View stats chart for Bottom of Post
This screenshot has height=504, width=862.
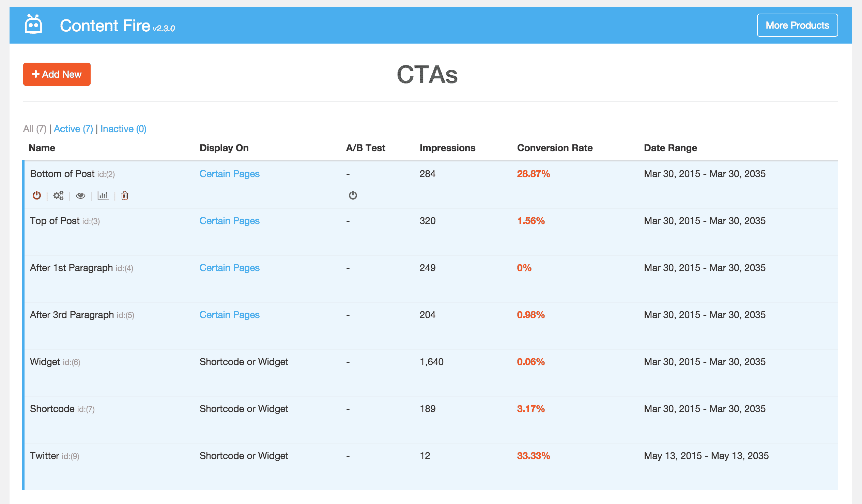[x=103, y=195]
